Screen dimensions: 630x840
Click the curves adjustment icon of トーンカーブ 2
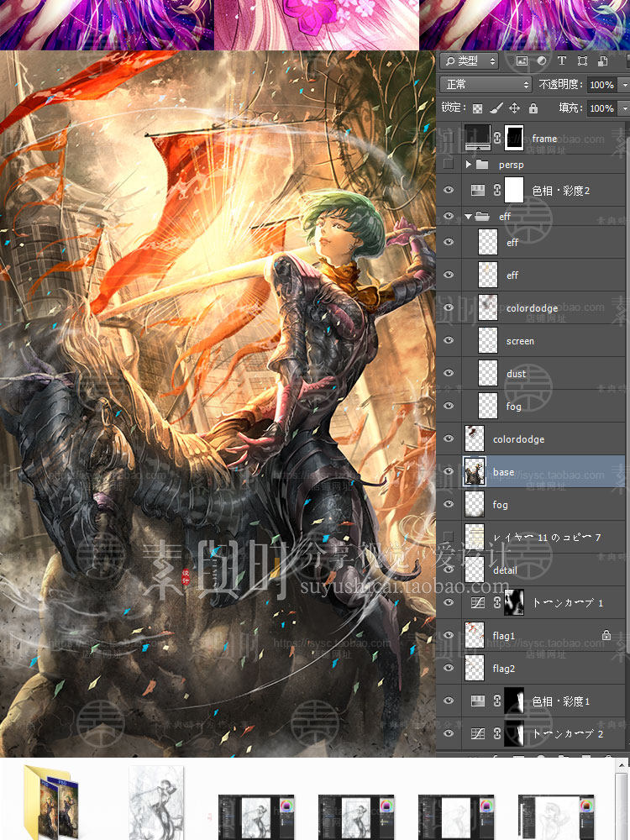coord(477,733)
